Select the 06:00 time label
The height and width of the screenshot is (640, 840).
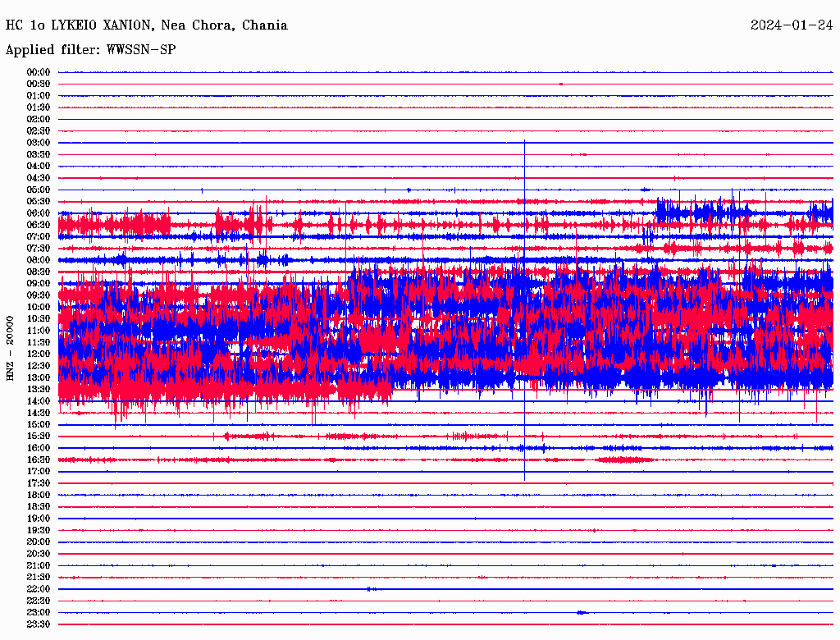tap(39, 213)
